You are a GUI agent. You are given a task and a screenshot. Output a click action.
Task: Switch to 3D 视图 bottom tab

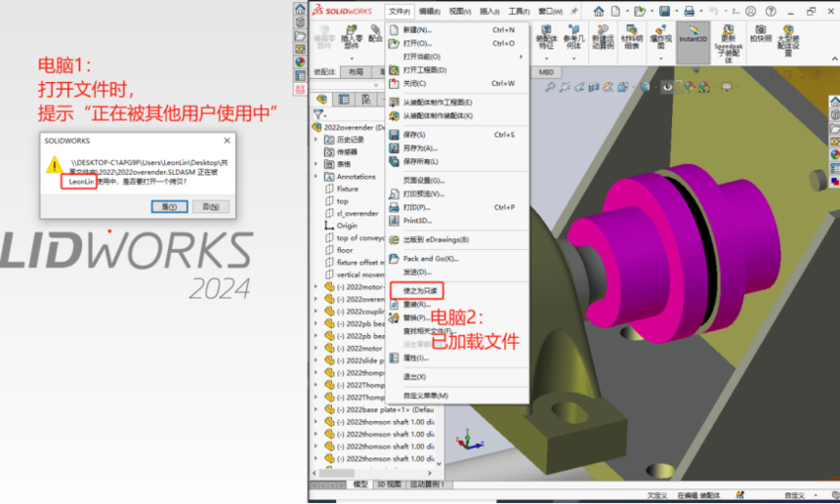point(389,484)
